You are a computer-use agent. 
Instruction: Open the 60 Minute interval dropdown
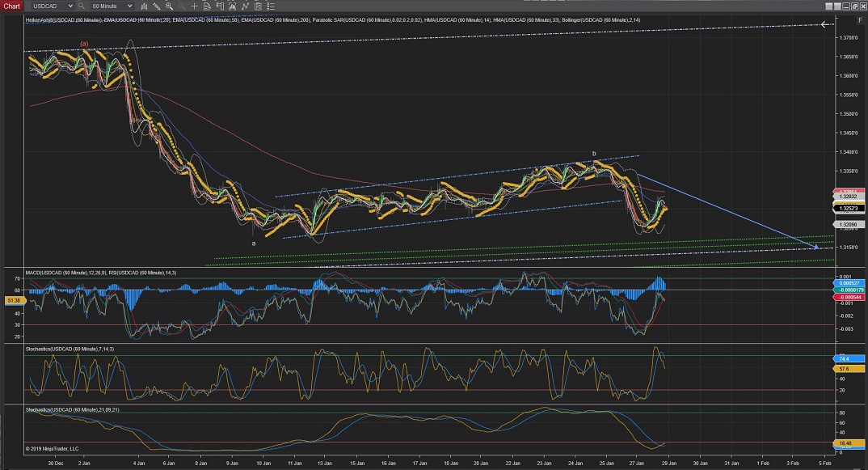[112, 6]
